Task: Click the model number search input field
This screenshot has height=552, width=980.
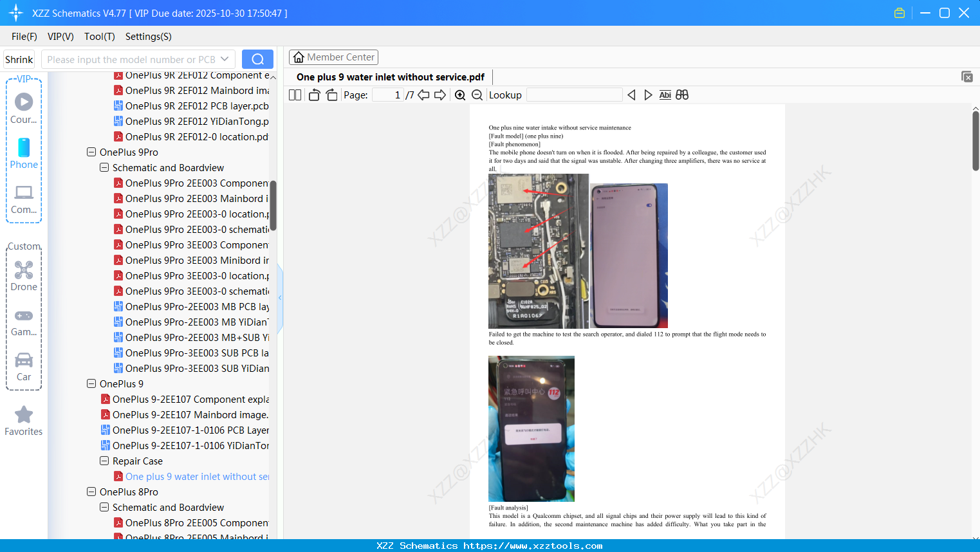Action: [x=132, y=59]
